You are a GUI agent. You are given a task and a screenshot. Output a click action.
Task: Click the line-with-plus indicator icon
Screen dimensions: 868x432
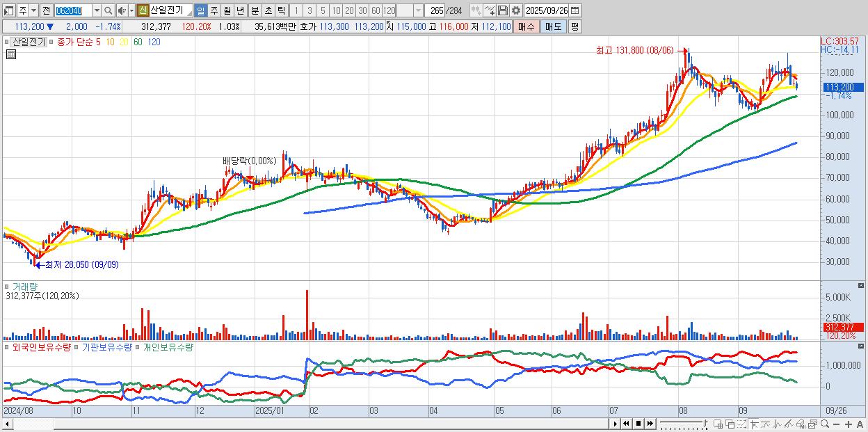489,10
